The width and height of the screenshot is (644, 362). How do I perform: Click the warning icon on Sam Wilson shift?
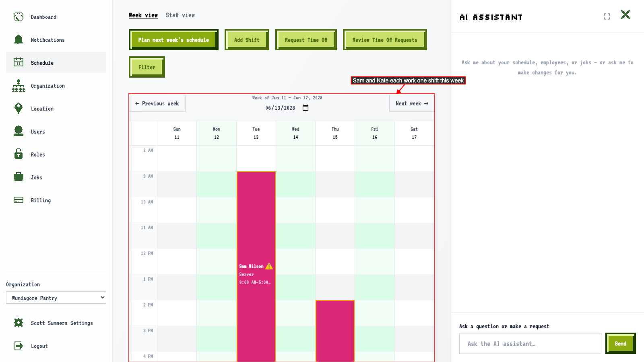(269, 266)
